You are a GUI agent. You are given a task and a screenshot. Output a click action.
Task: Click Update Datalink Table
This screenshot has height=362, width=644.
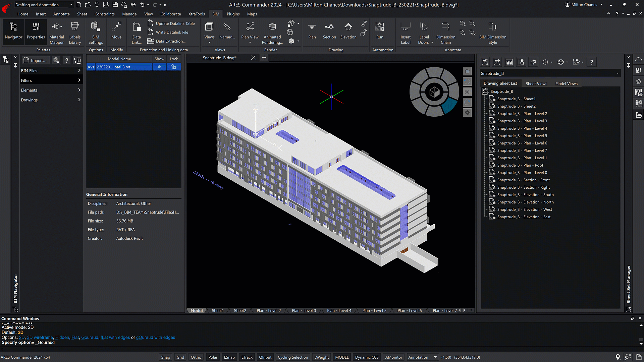(171, 23)
